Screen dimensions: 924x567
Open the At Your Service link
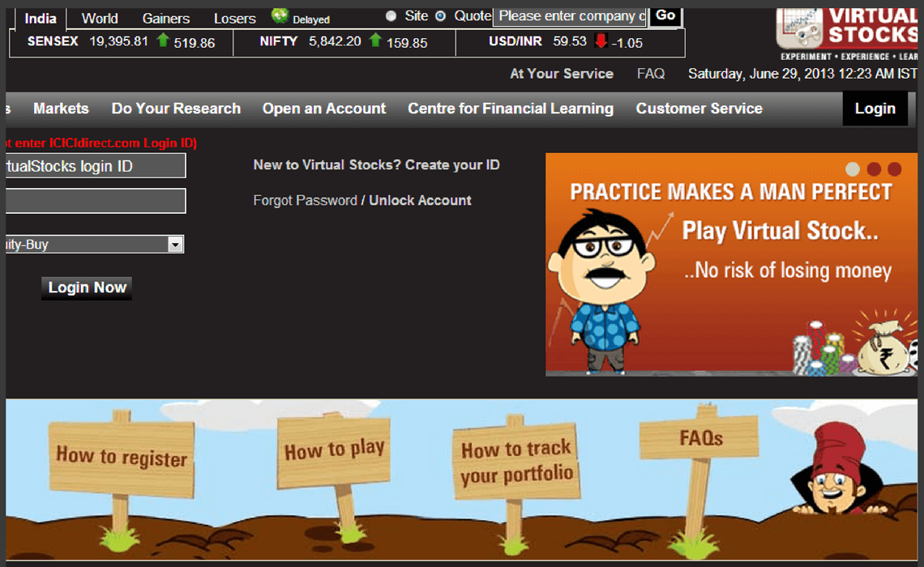click(561, 74)
